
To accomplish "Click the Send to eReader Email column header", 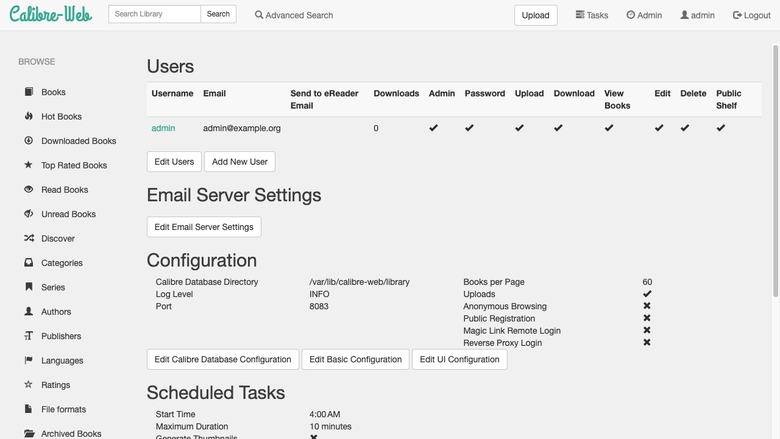I will (x=324, y=99).
